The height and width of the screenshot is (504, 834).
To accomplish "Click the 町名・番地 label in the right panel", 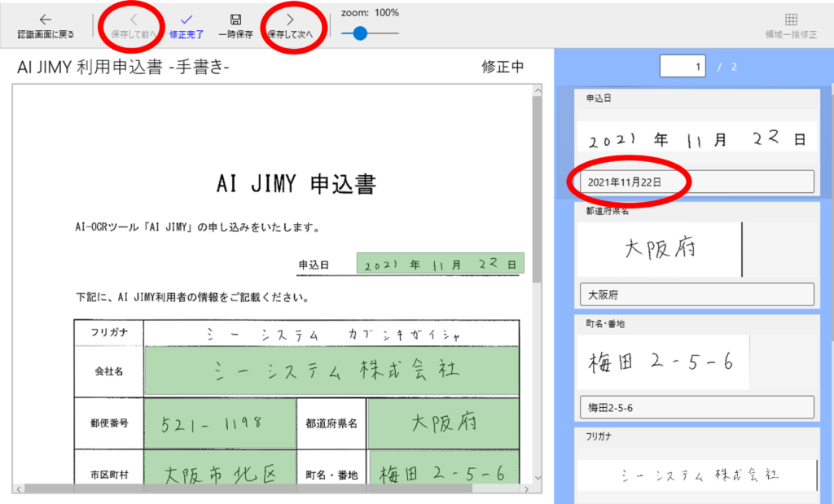I will [x=605, y=324].
